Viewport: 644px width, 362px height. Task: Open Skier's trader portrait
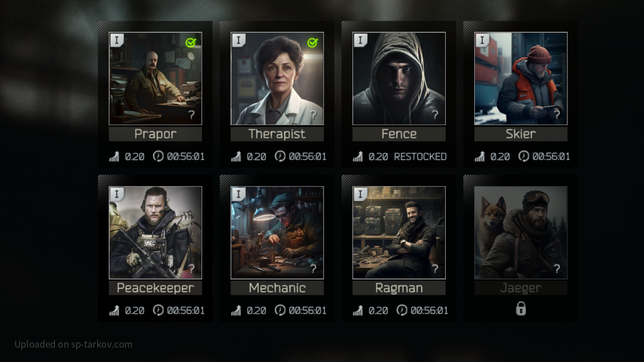[x=521, y=79]
